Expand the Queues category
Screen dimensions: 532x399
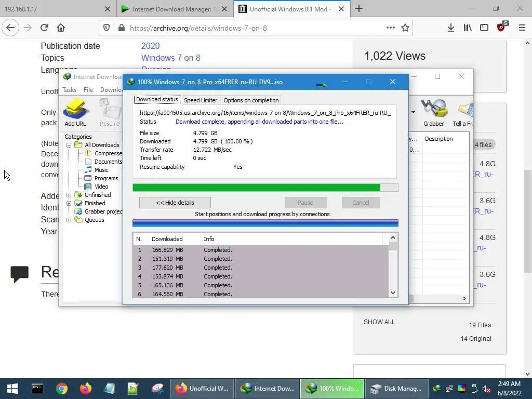pyautogui.click(x=69, y=220)
